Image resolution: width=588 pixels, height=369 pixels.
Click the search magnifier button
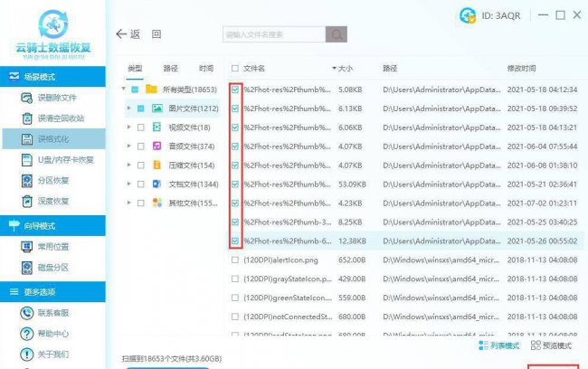[x=337, y=34]
